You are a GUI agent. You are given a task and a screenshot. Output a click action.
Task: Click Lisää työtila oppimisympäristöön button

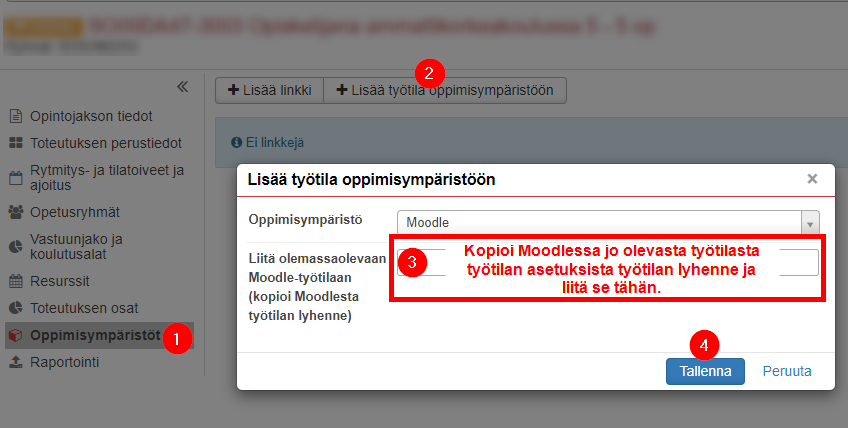(445, 90)
